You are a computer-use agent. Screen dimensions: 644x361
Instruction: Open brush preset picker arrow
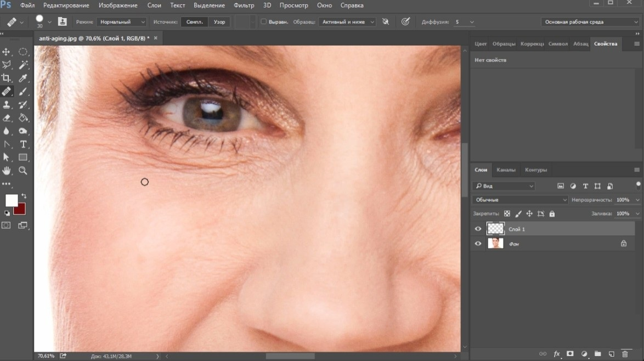49,22
